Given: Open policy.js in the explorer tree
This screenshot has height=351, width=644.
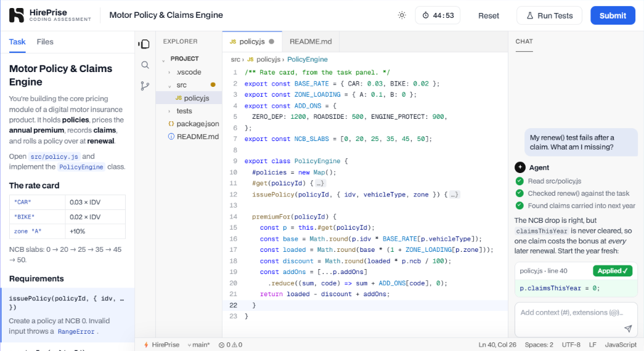Looking at the screenshot, I should (189, 98).
